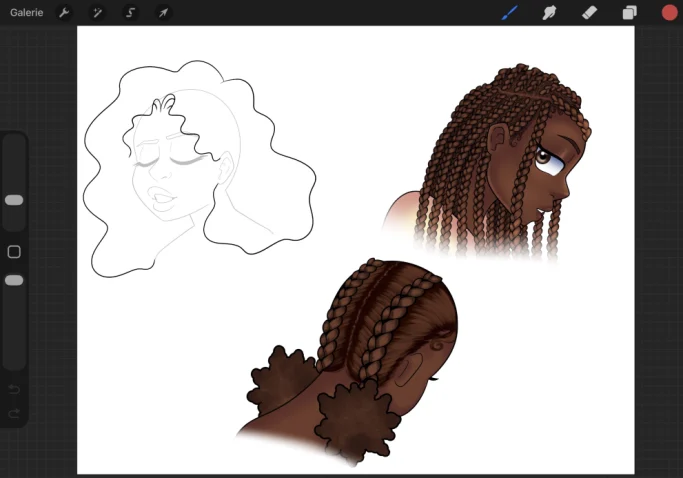Screen dimensions: 683x478
Task: Activate the Selection S-shaped tool
Action: [130, 13]
